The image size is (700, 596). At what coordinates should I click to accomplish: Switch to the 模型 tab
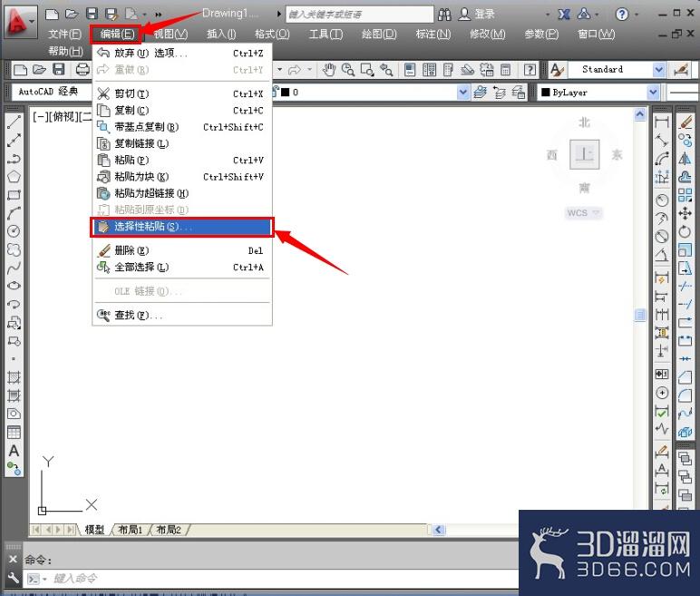pos(94,530)
